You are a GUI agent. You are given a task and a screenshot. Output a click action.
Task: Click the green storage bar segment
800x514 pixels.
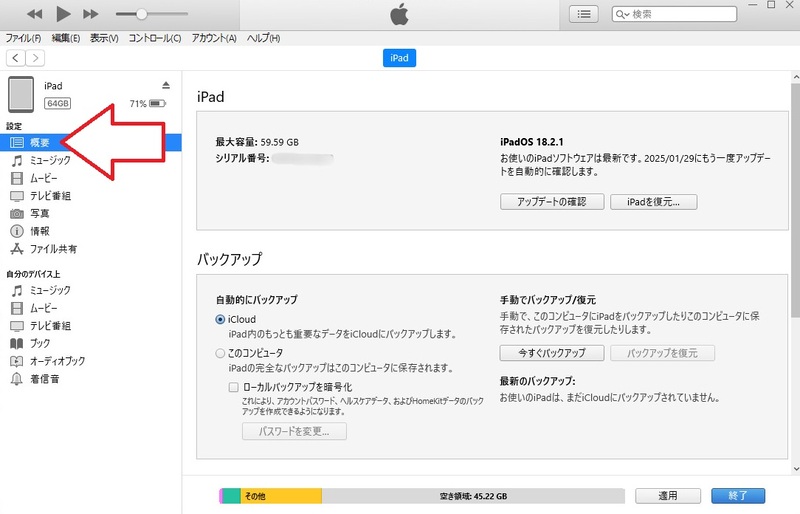coord(232,496)
